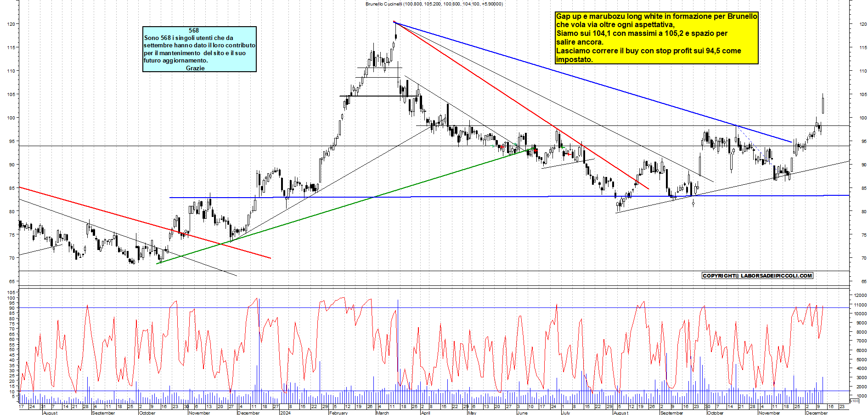Click the 'May' month label on the date axis
This screenshot has width=868, height=415.
pyautogui.click(x=472, y=413)
